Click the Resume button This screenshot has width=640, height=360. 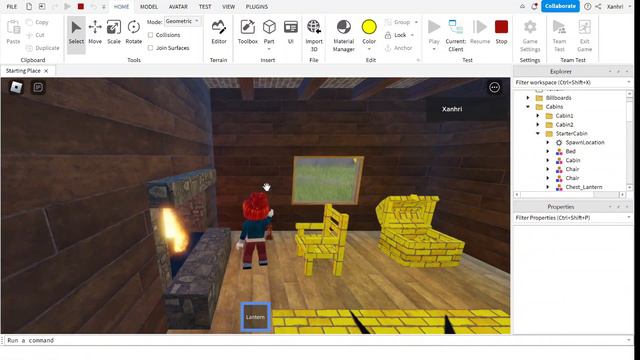pyautogui.click(x=480, y=32)
